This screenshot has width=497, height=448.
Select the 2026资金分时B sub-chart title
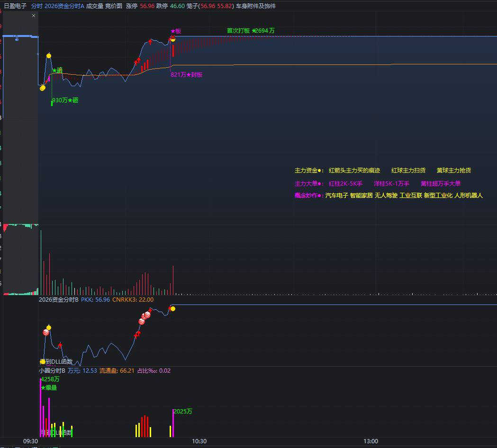pyautogui.click(x=59, y=300)
